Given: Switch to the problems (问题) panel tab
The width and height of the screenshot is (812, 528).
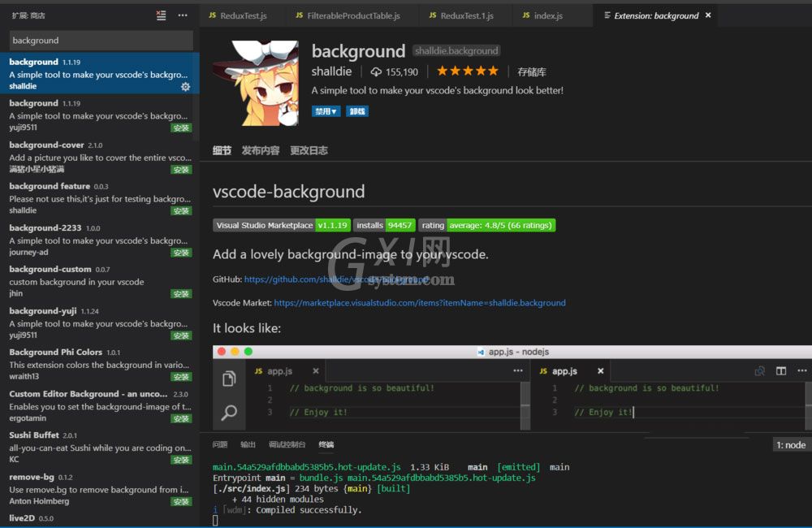Looking at the screenshot, I should tap(220, 444).
